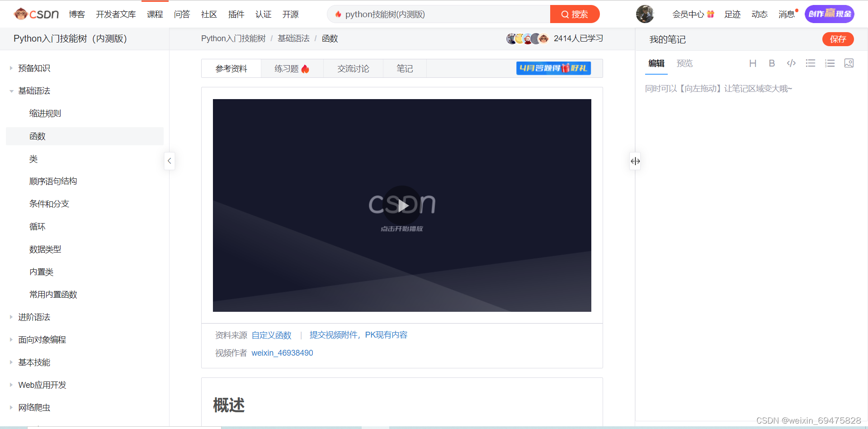Switch to 编辑 notes tab

pos(656,63)
